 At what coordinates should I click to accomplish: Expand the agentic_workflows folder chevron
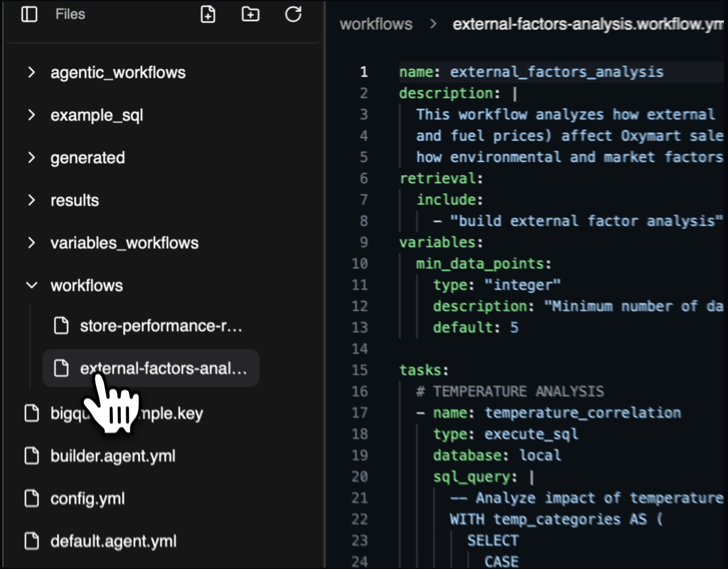[31, 73]
